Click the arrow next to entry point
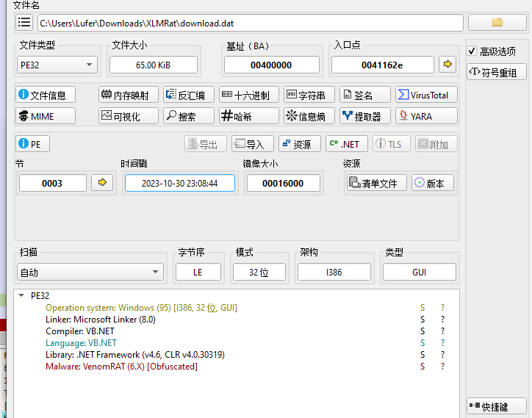 click(x=447, y=65)
